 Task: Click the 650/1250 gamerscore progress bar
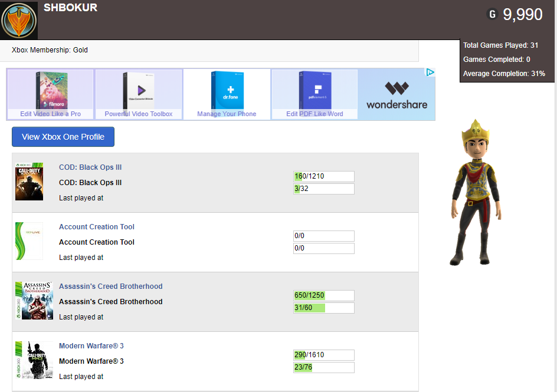[323, 295]
